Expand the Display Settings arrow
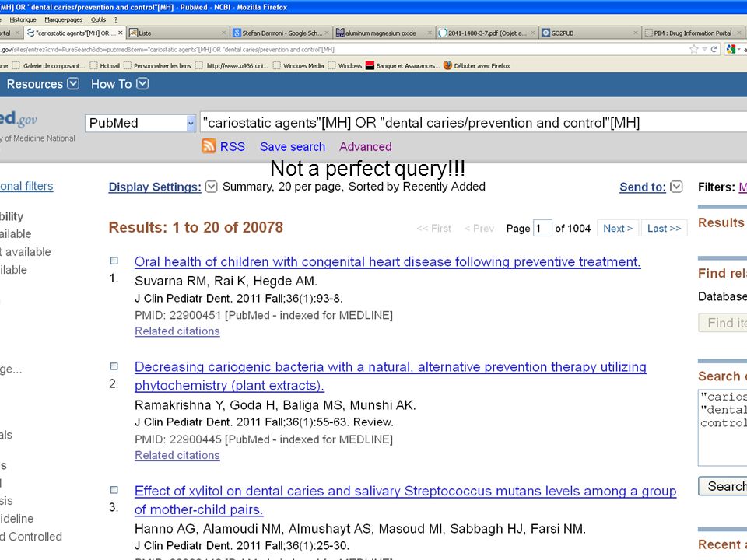747x560 pixels. (x=211, y=187)
